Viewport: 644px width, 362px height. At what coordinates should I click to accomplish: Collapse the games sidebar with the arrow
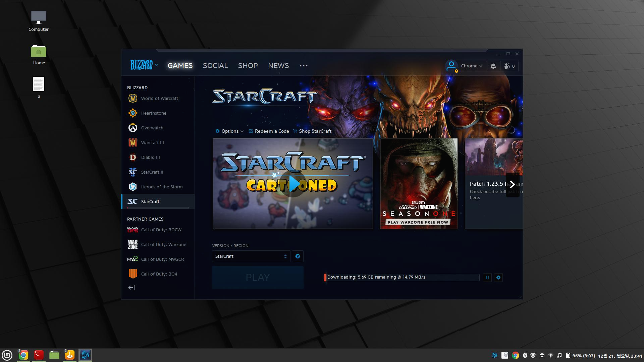tap(131, 288)
